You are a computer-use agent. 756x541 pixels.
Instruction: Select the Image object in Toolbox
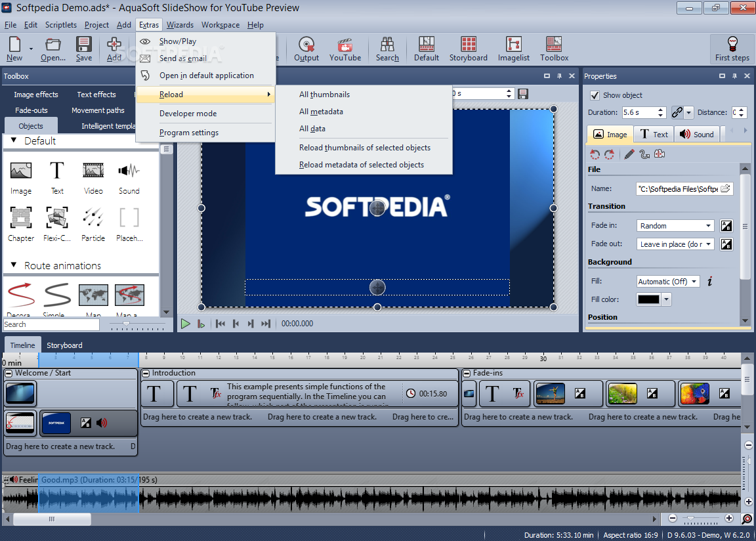[21, 178]
